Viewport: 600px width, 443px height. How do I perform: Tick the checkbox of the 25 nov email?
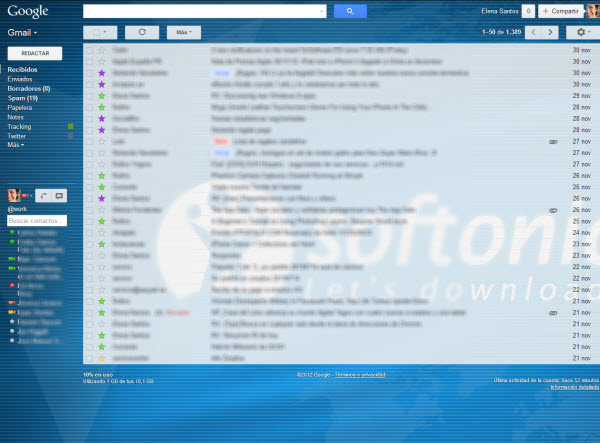[90, 222]
